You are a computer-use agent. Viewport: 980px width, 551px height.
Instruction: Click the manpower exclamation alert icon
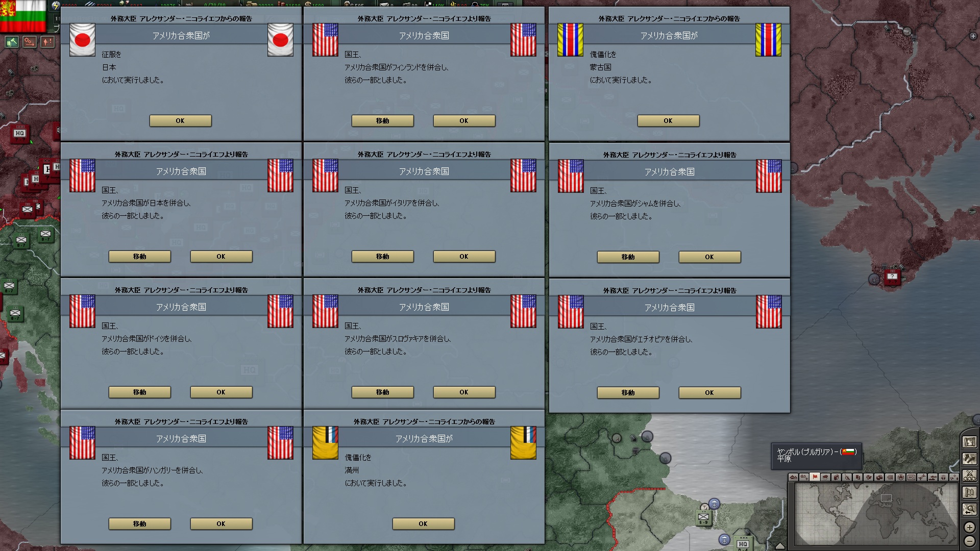coord(47,42)
